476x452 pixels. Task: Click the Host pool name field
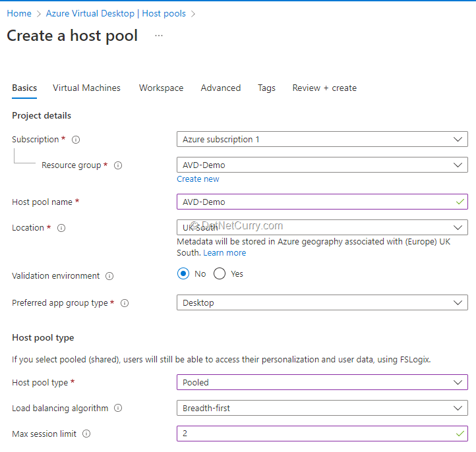[322, 202]
